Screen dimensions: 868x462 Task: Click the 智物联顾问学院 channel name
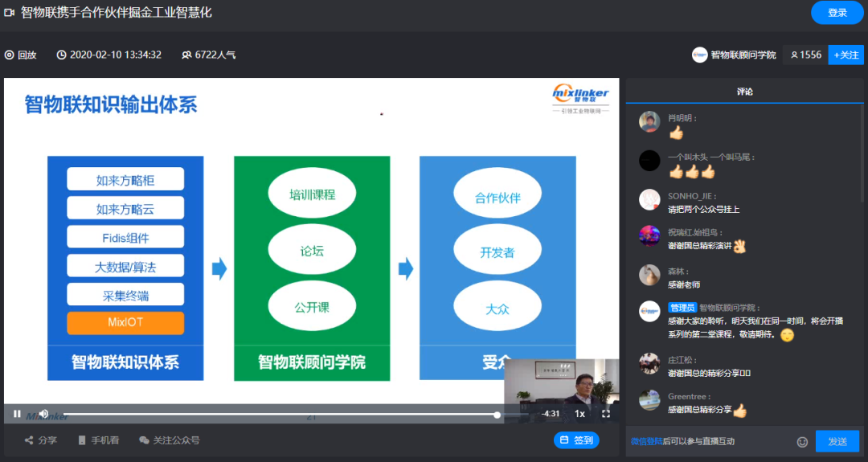pyautogui.click(x=743, y=55)
